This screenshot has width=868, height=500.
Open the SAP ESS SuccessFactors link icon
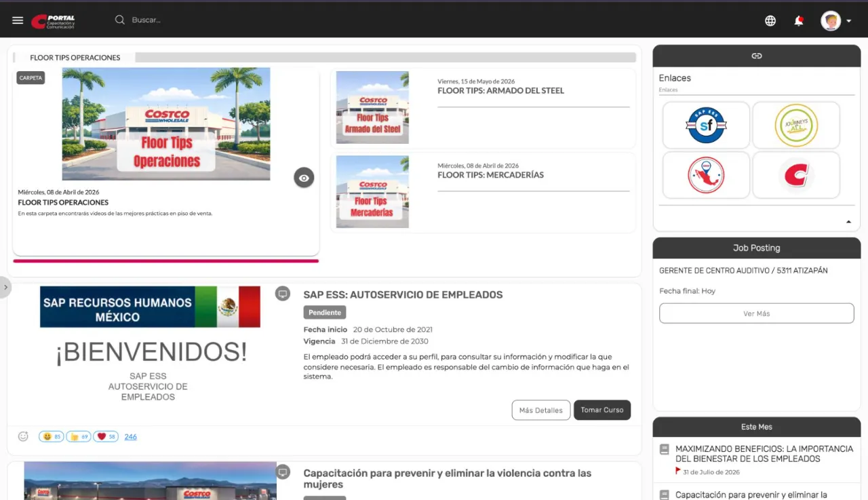coord(706,125)
